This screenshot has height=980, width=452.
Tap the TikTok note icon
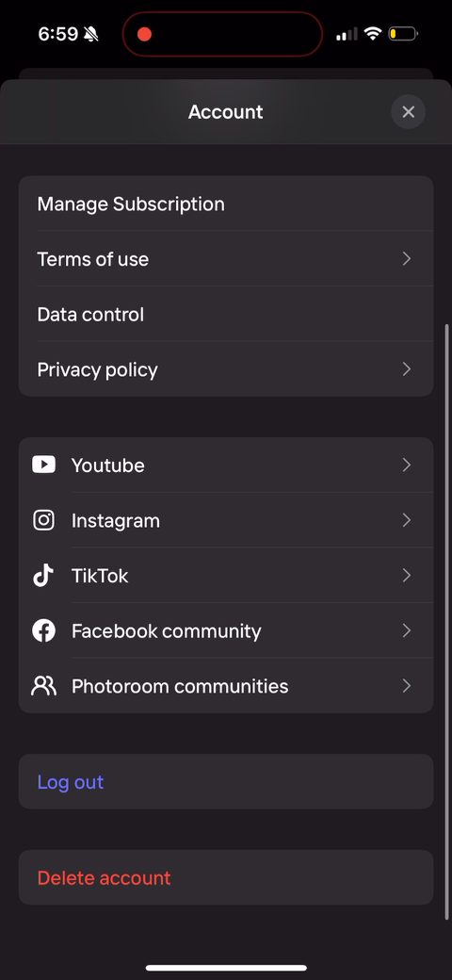click(x=43, y=575)
